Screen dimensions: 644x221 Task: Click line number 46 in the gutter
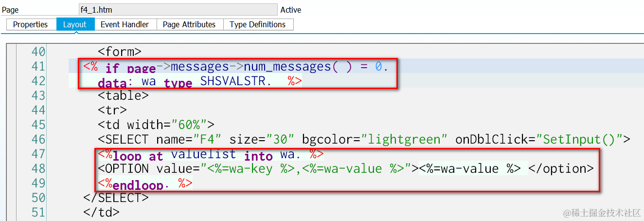pos(38,139)
